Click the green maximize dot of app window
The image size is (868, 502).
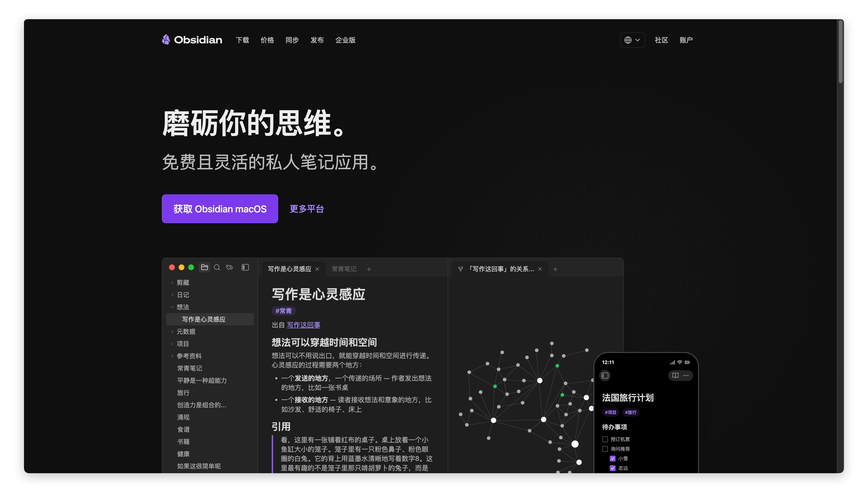(x=191, y=267)
